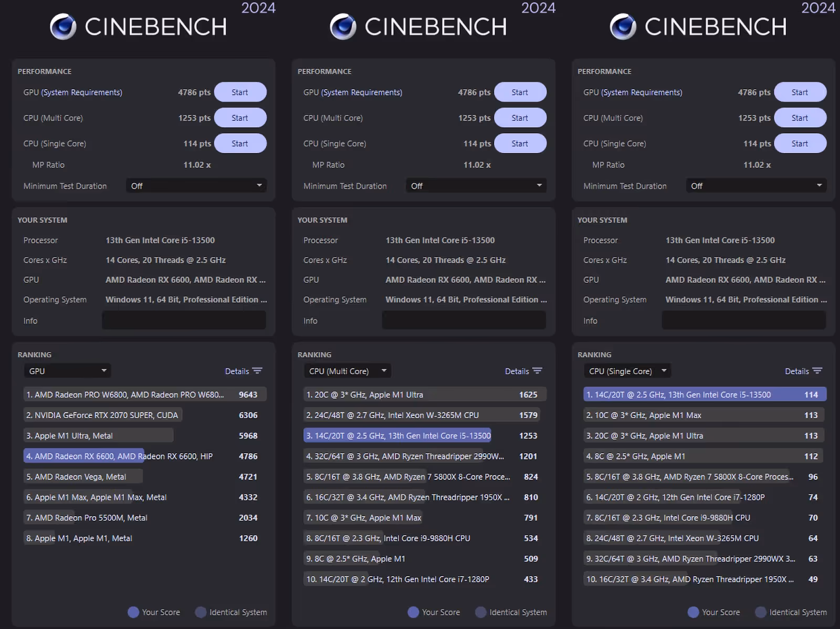Start GPU test in the middle panel

tap(520, 92)
